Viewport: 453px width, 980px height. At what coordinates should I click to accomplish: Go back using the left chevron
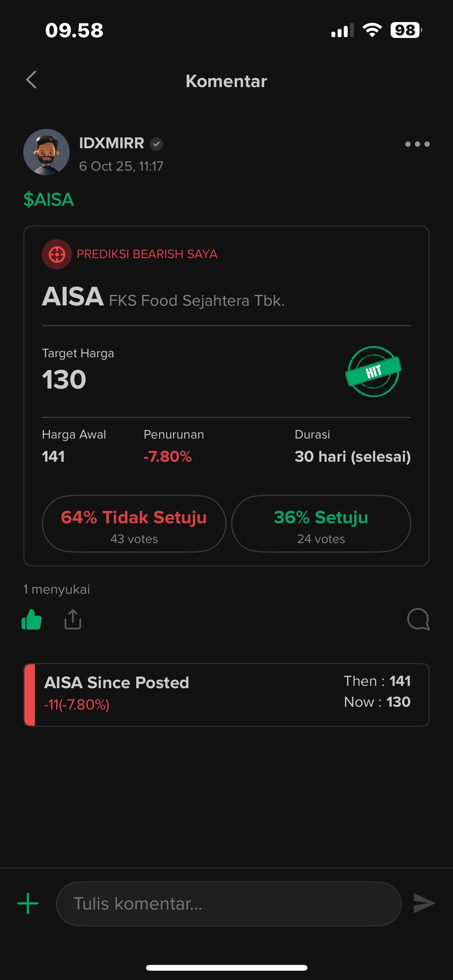tap(31, 80)
